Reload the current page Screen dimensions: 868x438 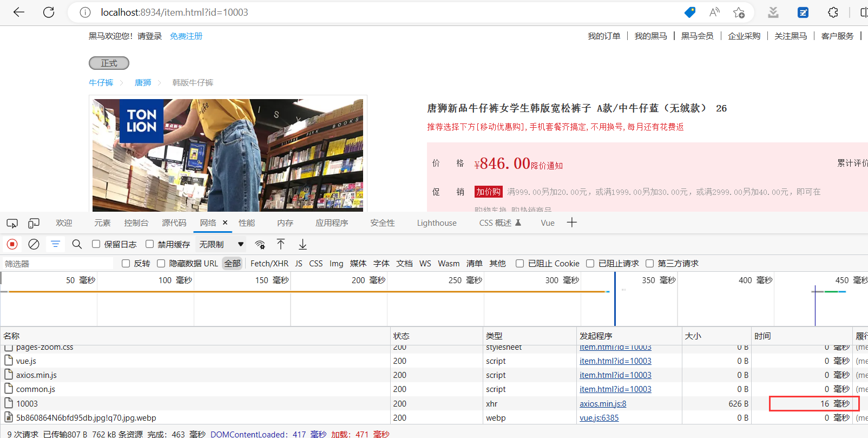coord(49,12)
